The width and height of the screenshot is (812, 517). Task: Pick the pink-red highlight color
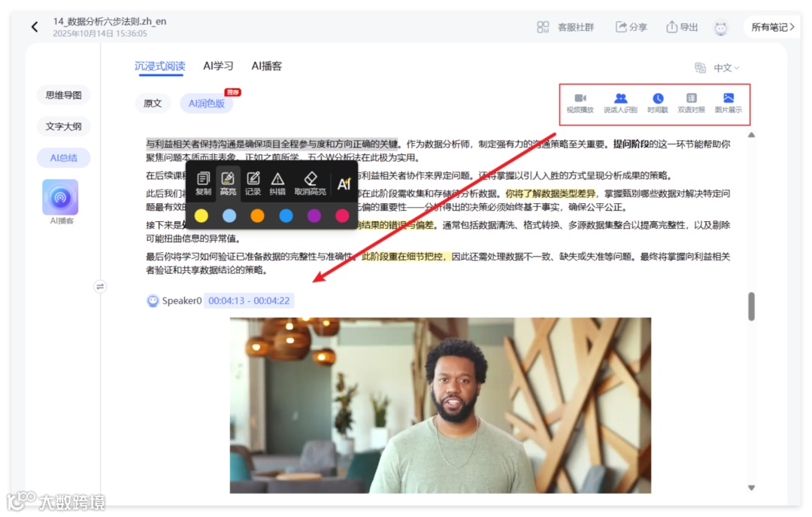tap(342, 216)
